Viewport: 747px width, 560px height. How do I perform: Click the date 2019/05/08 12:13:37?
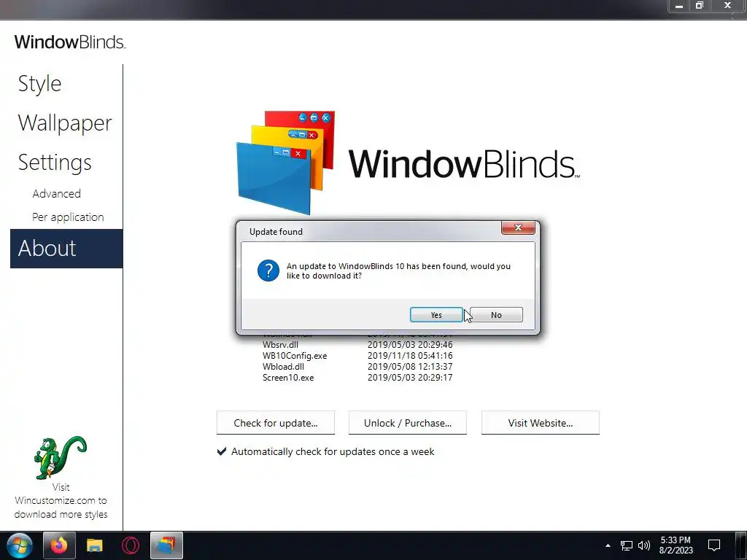pos(410,367)
